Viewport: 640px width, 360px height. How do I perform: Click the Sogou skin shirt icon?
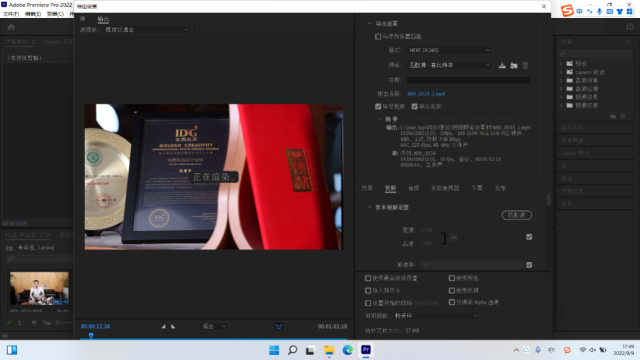pos(620,11)
